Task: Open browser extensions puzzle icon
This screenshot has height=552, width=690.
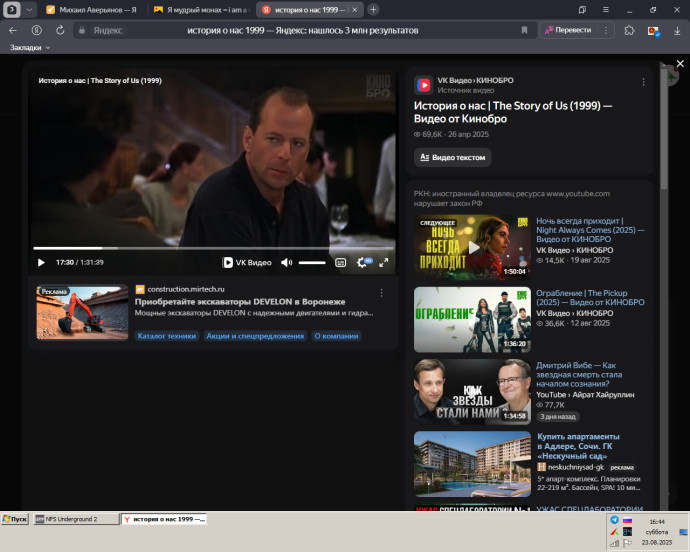Action: coord(629,30)
